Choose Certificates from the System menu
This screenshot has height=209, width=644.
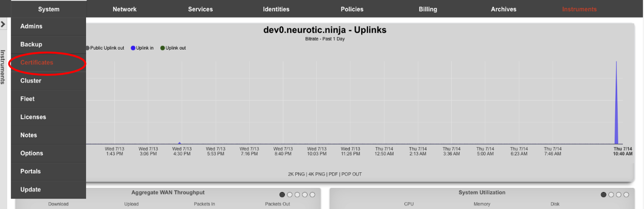tap(37, 62)
